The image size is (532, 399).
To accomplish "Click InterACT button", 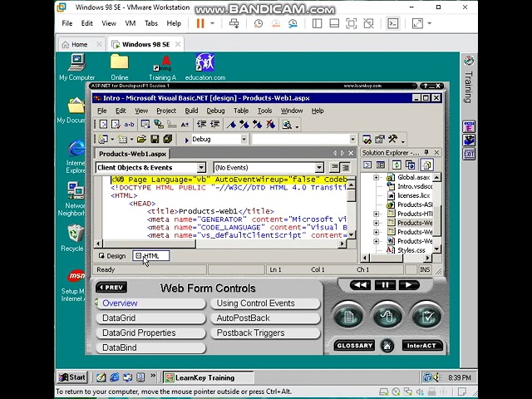I will [421, 346].
